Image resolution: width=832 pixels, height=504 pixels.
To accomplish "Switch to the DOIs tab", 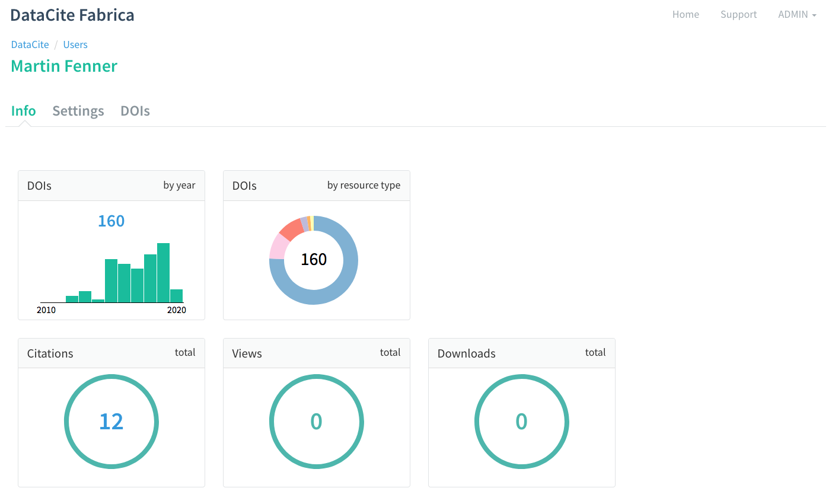I will point(135,111).
